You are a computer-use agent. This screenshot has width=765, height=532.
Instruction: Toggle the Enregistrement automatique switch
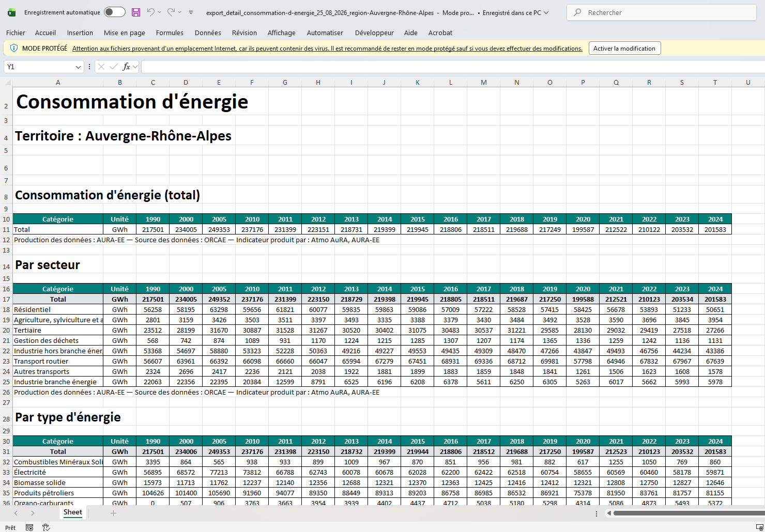coord(114,12)
